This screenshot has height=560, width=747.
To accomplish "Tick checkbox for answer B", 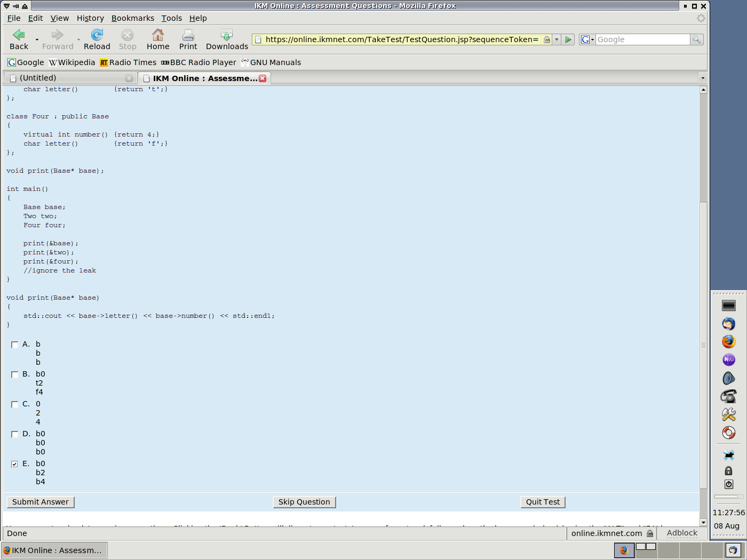I will 14,374.
